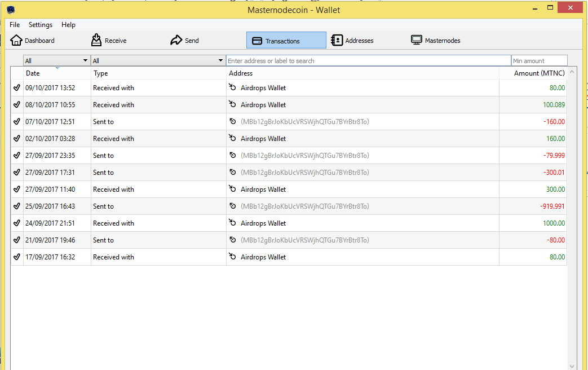This screenshot has width=588, height=370.
Task: Open the File menu
Action: (x=15, y=25)
